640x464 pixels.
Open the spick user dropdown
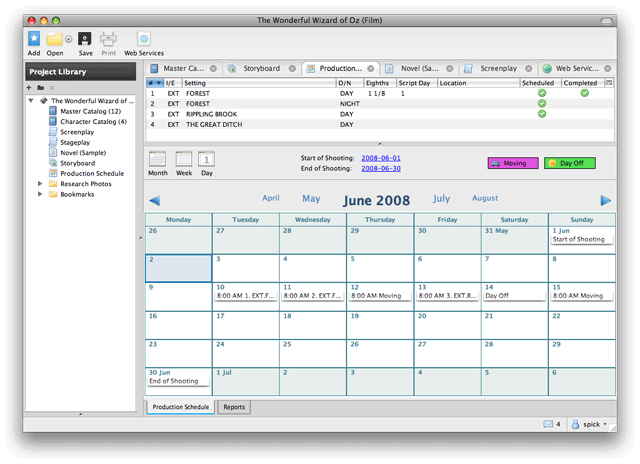[x=589, y=424]
